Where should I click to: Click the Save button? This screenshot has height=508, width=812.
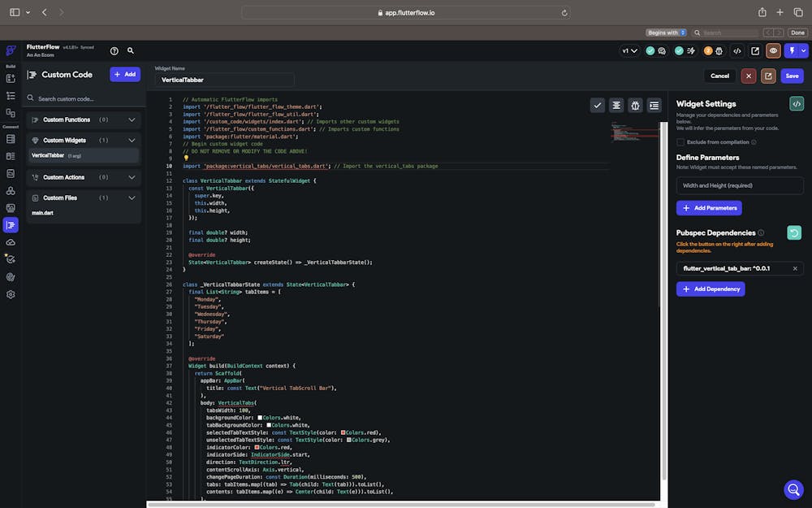click(792, 76)
